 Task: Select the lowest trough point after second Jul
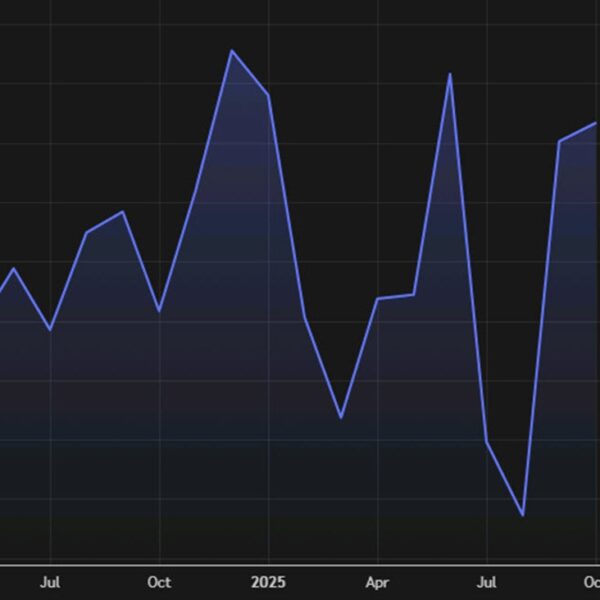(523, 515)
